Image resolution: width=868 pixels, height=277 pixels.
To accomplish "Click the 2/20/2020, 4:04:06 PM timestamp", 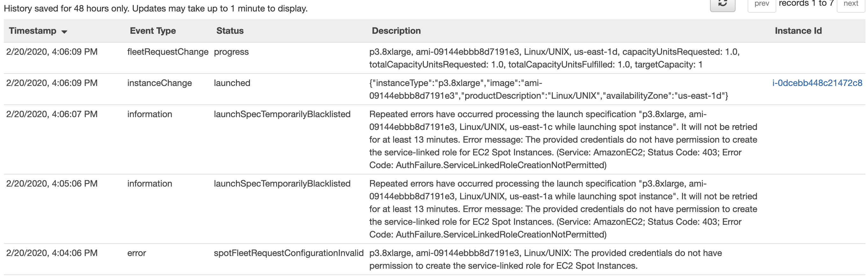I will click(x=52, y=253).
